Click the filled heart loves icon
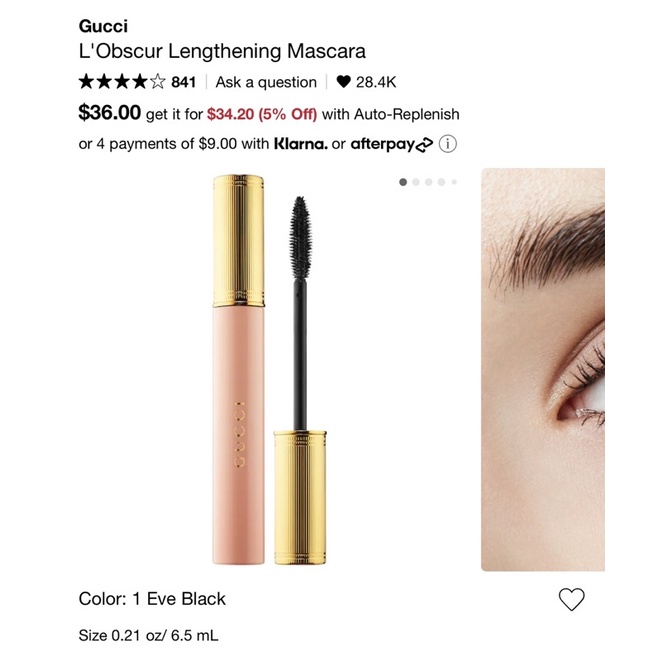662x662 pixels. pyautogui.click(x=343, y=81)
